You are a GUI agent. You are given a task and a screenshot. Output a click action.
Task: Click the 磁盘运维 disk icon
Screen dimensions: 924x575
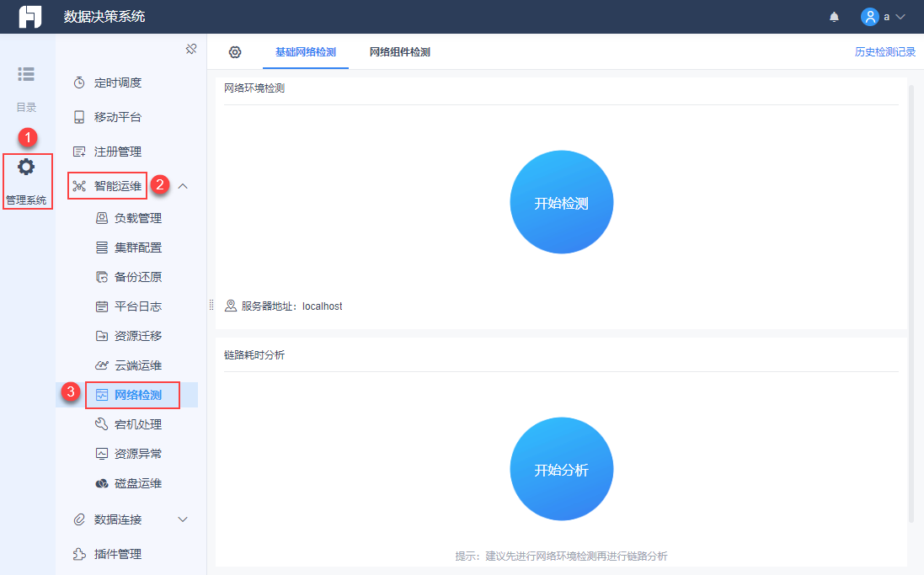click(x=102, y=484)
